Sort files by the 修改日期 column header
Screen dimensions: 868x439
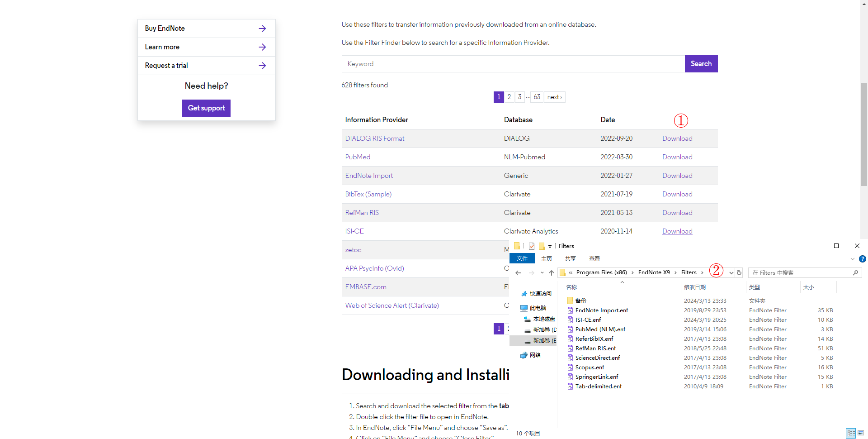coord(694,287)
